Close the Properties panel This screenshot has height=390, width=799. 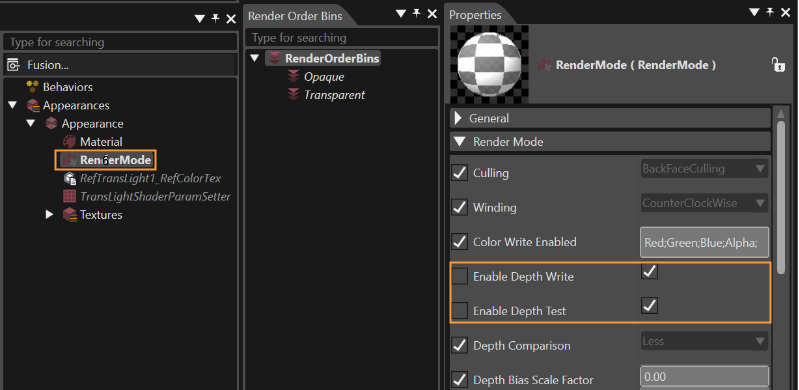[785, 13]
